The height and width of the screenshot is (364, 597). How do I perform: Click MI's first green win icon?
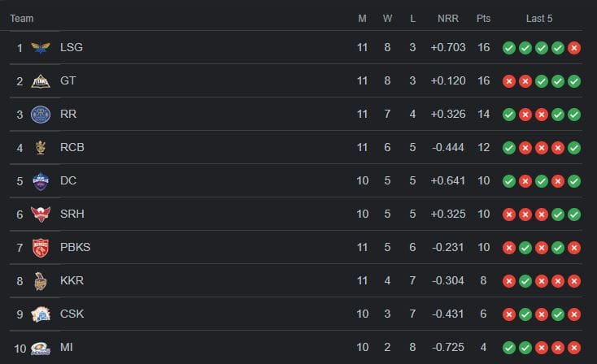click(509, 348)
